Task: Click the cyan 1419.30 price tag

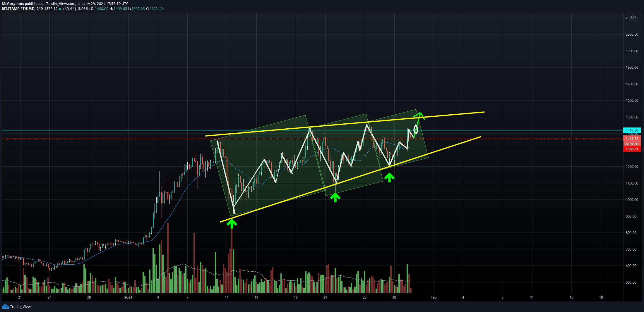Action: [632, 130]
